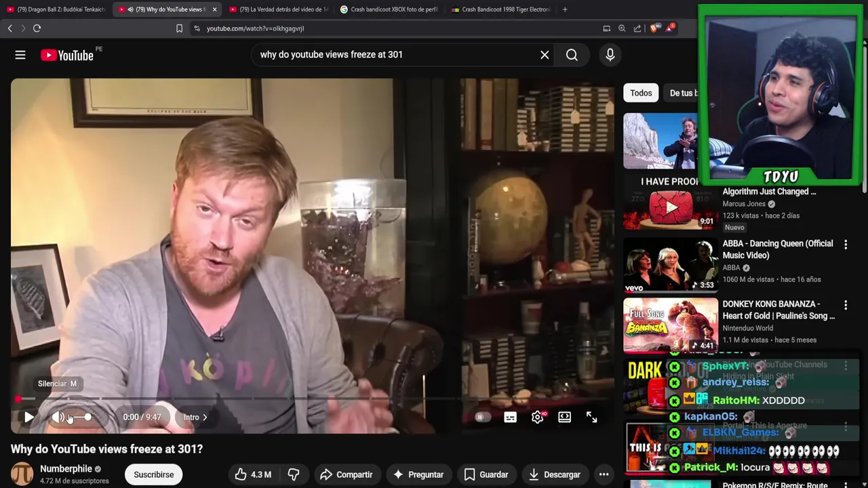This screenshot has height=488, width=868.
Task: Open options menu for Donkey Kong Bananza video
Action: [846, 305]
